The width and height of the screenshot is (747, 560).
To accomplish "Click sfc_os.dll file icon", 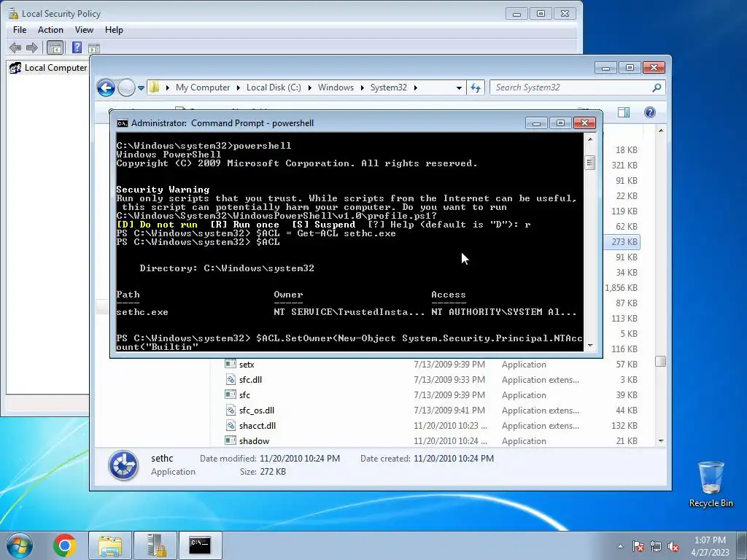I will coord(231,410).
